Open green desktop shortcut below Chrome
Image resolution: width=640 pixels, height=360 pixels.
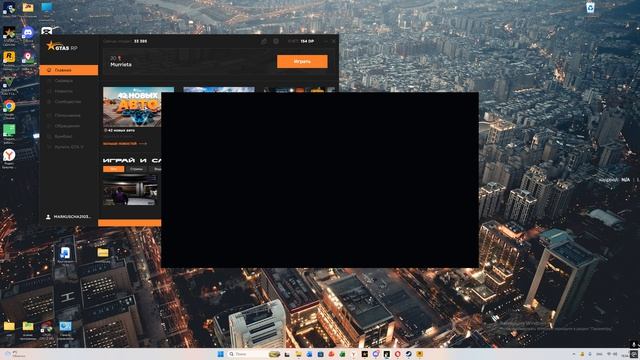[9, 131]
